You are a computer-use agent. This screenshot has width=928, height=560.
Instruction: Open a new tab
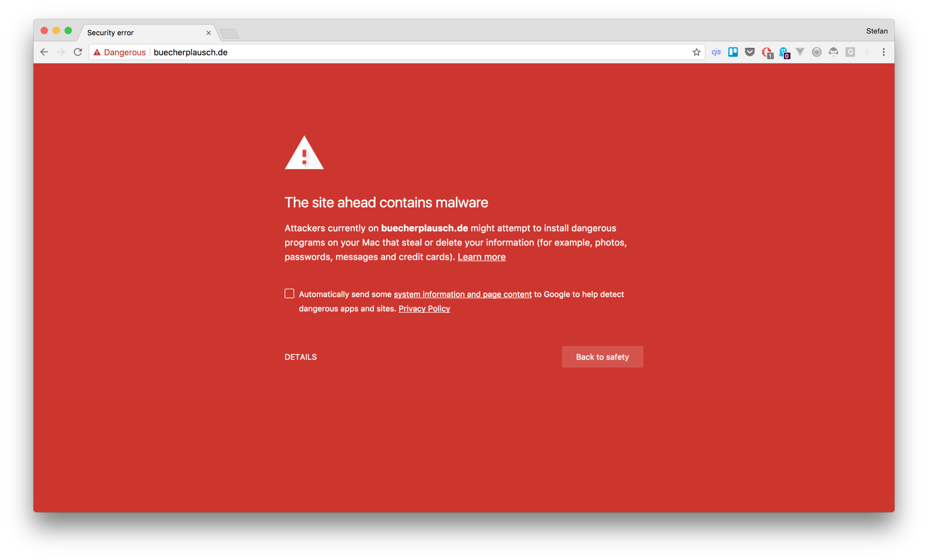229,34
